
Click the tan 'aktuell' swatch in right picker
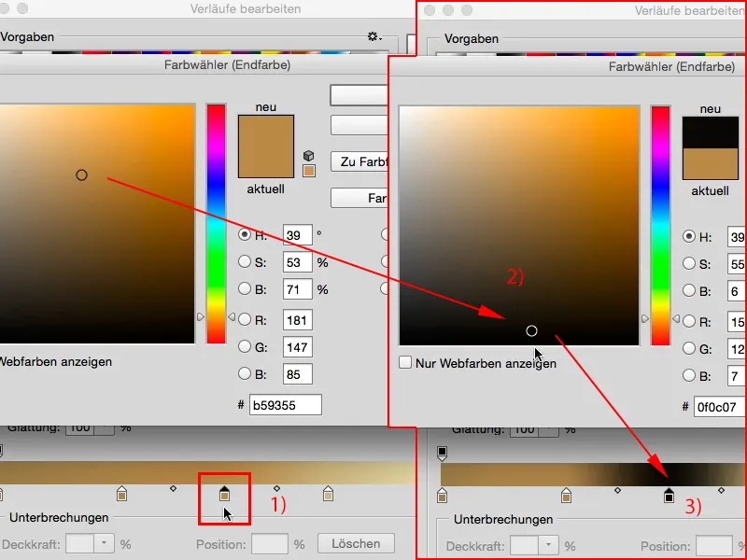[x=711, y=164]
